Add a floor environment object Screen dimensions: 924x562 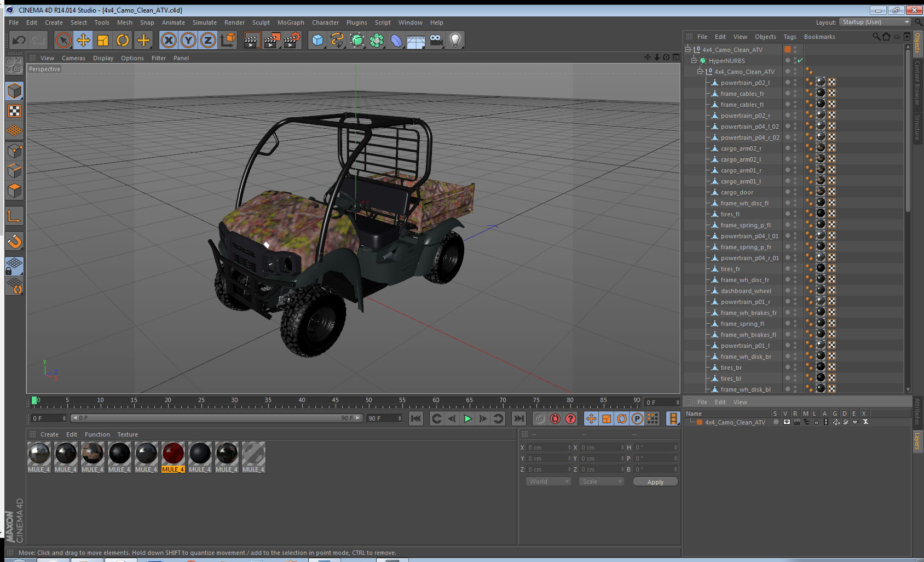416,40
